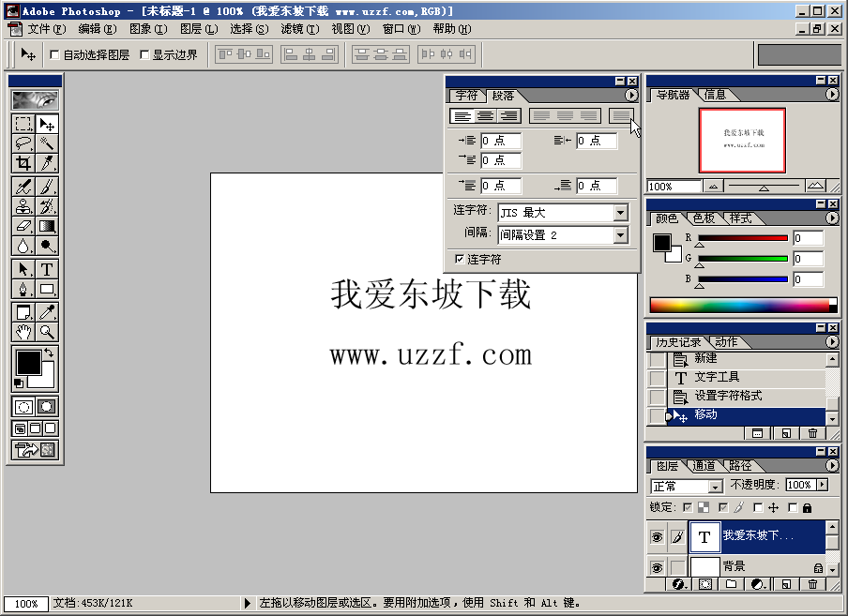Open History panel flyout menu

(x=832, y=341)
